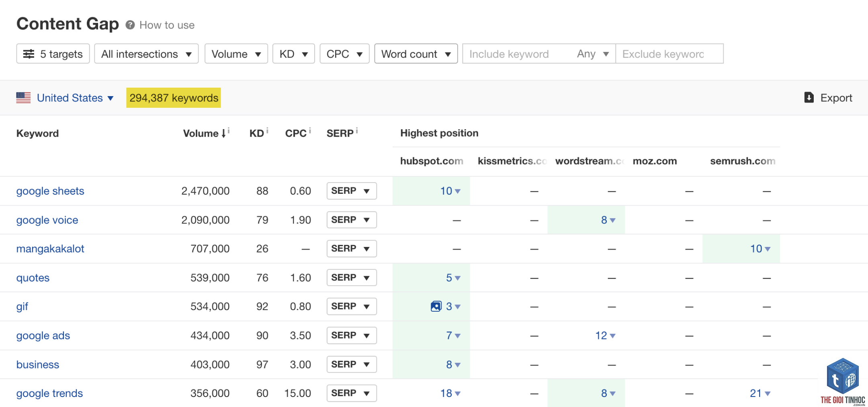Click CPC value 15.00
This screenshot has height=407, width=868.
(297, 393)
